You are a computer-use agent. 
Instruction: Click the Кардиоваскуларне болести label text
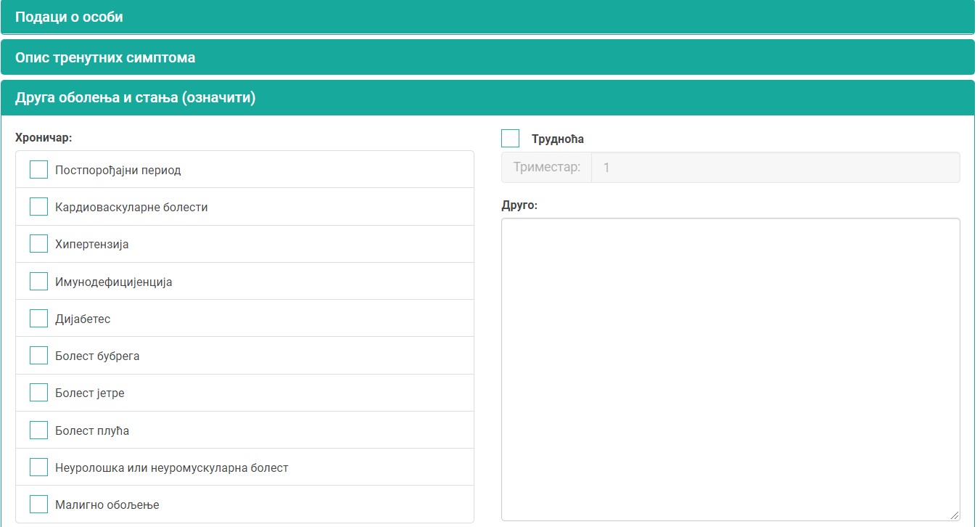click(131, 208)
